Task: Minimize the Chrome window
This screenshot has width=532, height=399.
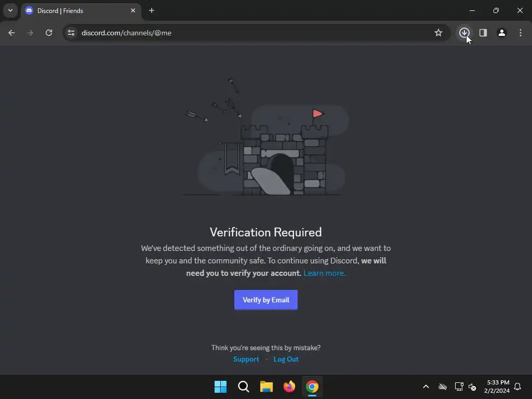Action: [x=472, y=10]
